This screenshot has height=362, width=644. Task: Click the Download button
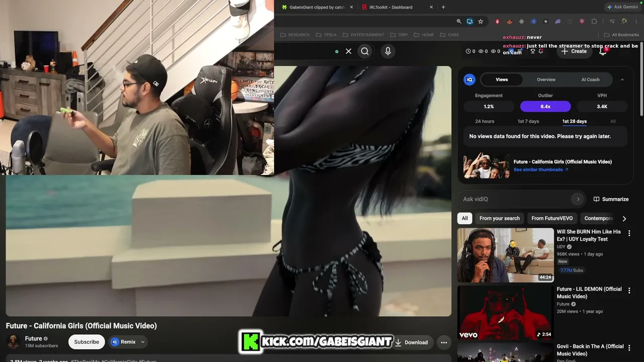pyautogui.click(x=412, y=342)
